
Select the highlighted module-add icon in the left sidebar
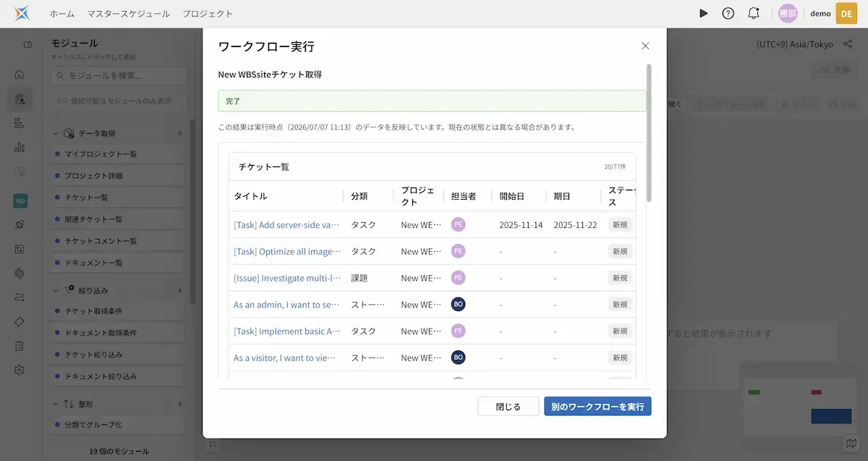pyautogui.click(x=20, y=99)
